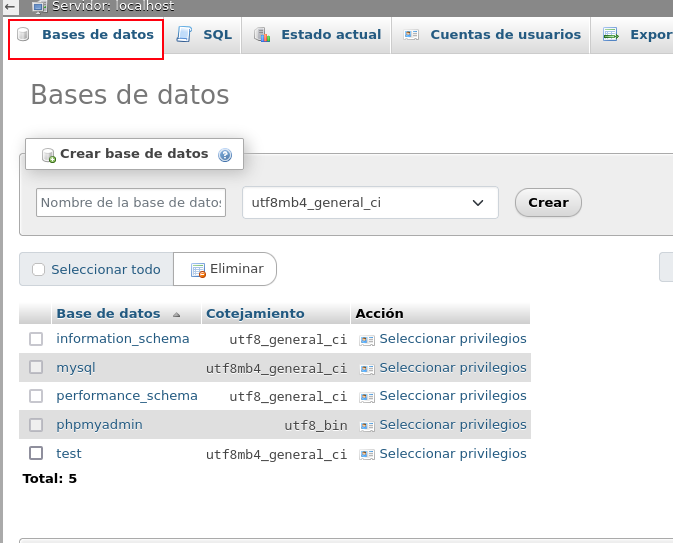Sort by the Cotejamiento column header
673x543 pixels.
coord(255,314)
